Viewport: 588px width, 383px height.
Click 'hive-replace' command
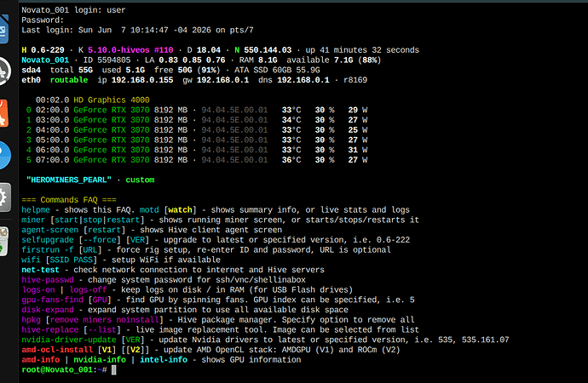click(50, 329)
